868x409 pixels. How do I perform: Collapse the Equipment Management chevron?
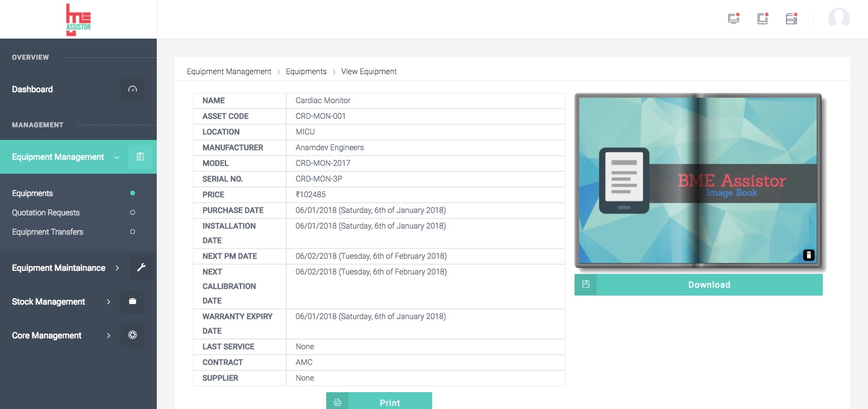[116, 157]
